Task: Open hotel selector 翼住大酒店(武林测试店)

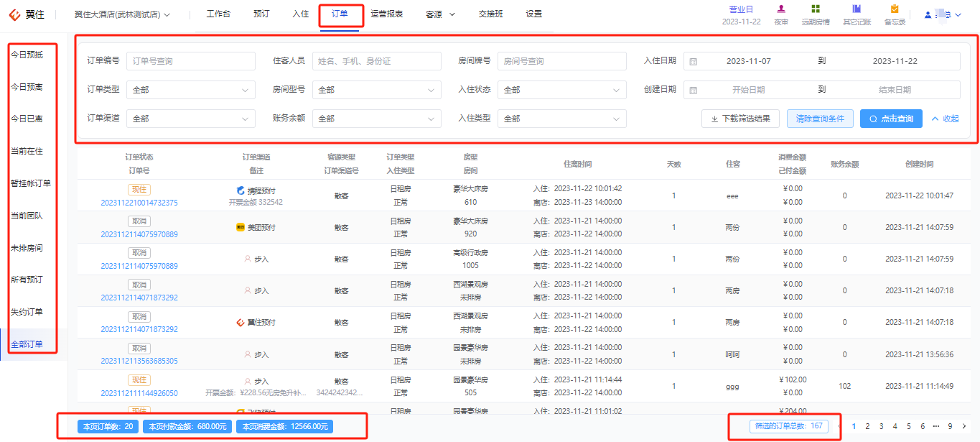Action: coord(122,14)
